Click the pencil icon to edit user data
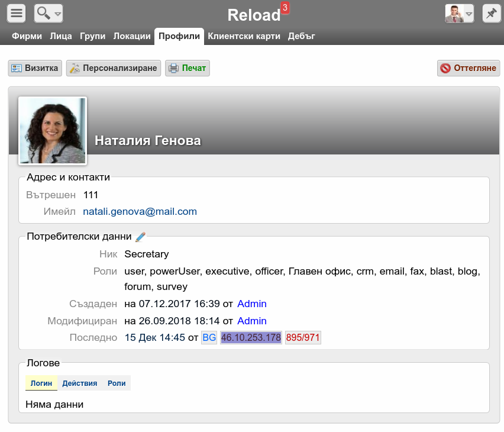Screen dimensions: 504x432 tap(140, 237)
